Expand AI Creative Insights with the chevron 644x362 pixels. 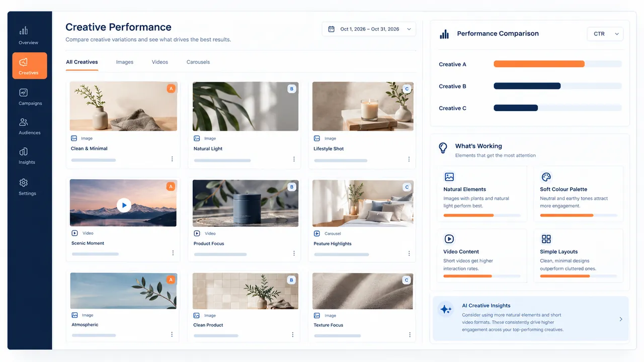coord(621,319)
